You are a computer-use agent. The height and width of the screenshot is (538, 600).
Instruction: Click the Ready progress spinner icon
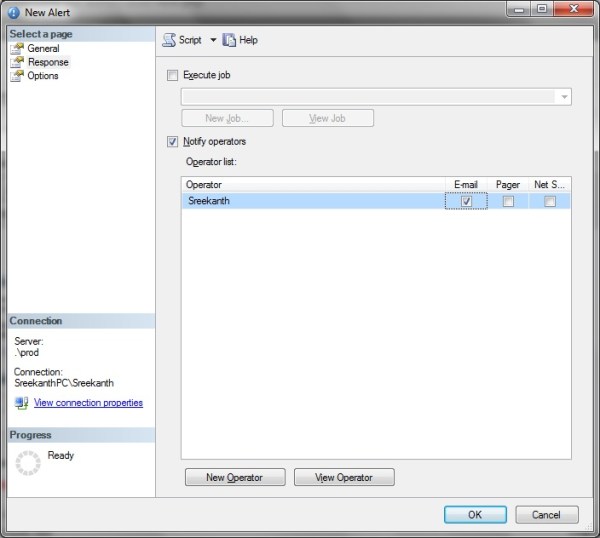click(x=28, y=462)
